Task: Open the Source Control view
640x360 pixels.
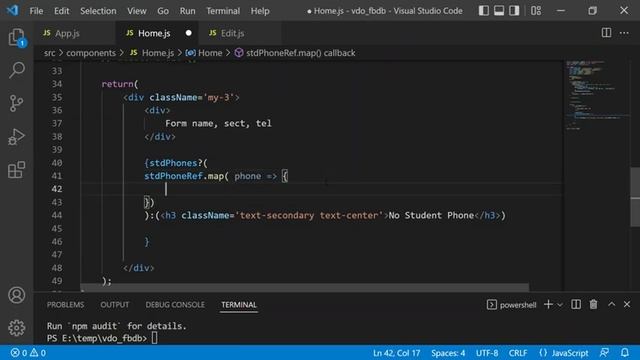Action: [16, 103]
